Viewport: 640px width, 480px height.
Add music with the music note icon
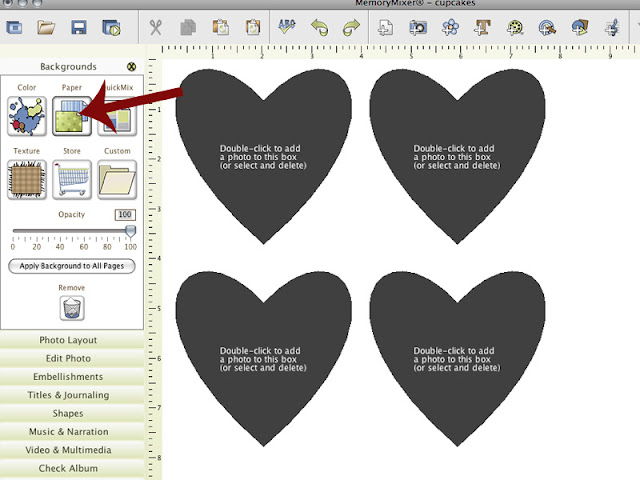tap(612, 28)
